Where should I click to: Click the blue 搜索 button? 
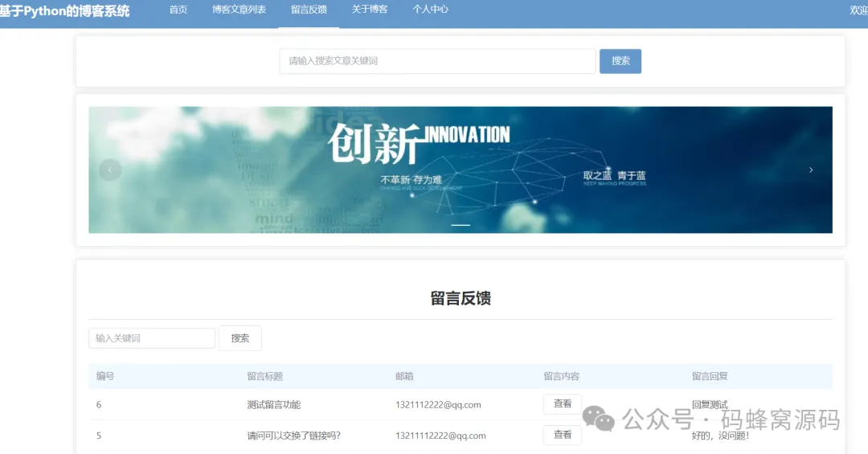[x=620, y=61]
